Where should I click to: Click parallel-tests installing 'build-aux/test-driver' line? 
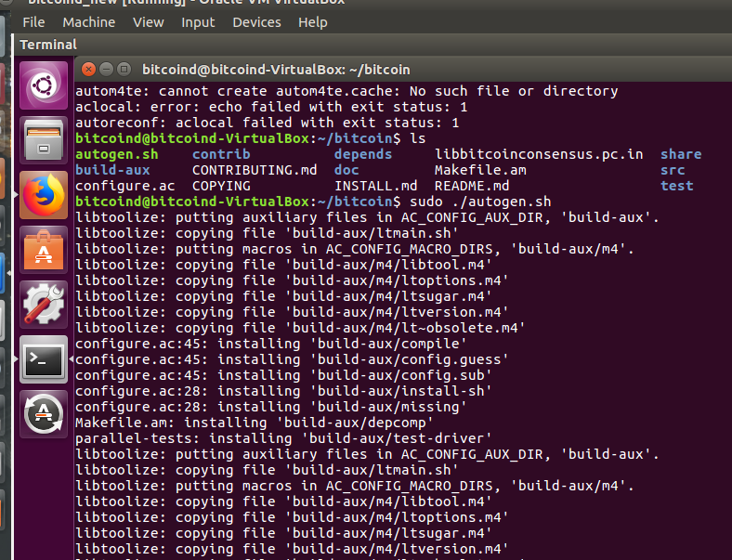point(283,439)
